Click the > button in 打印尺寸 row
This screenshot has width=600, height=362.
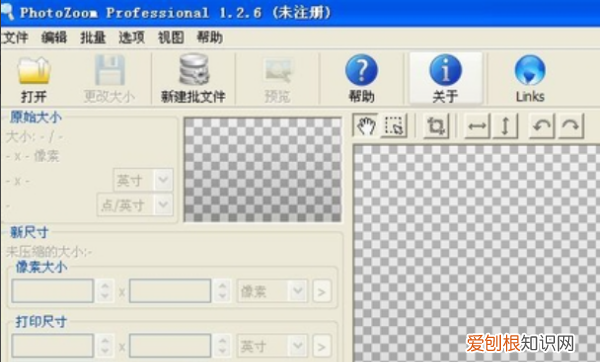coord(322,346)
